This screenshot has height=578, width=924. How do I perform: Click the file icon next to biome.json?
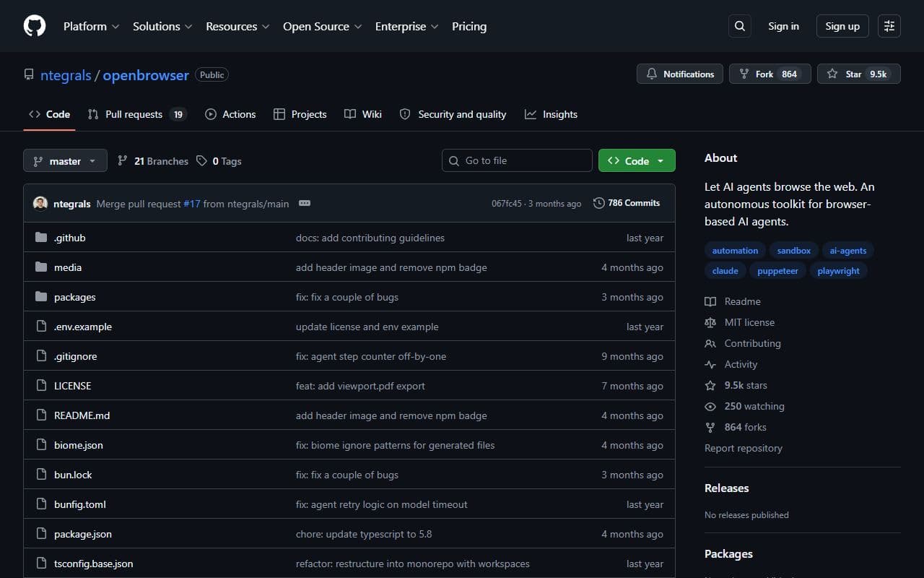pyautogui.click(x=41, y=445)
